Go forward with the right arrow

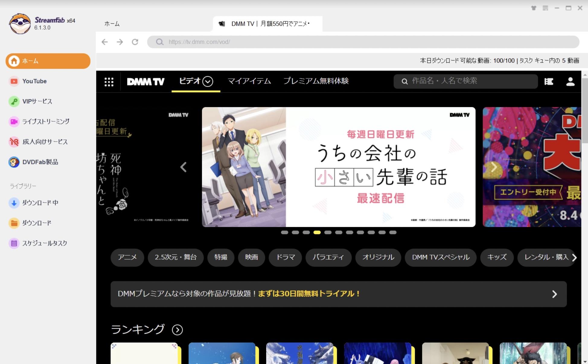(x=120, y=42)
